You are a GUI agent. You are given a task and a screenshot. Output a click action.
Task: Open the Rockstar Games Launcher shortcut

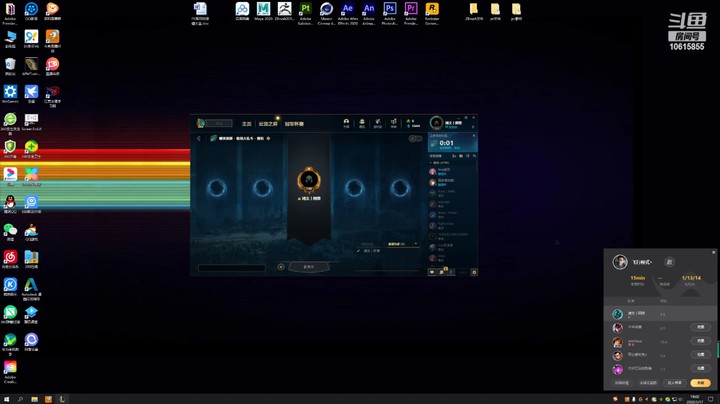point(432,12)
